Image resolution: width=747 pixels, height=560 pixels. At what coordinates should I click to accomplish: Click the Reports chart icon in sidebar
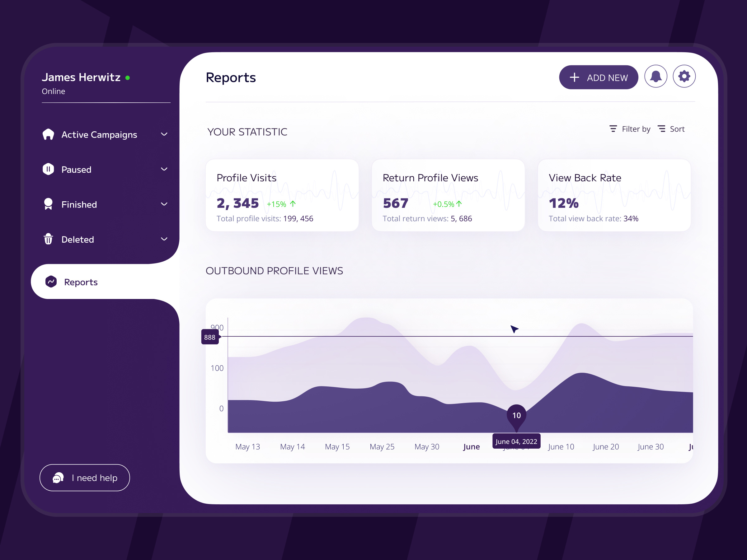(x=51, y=282)
